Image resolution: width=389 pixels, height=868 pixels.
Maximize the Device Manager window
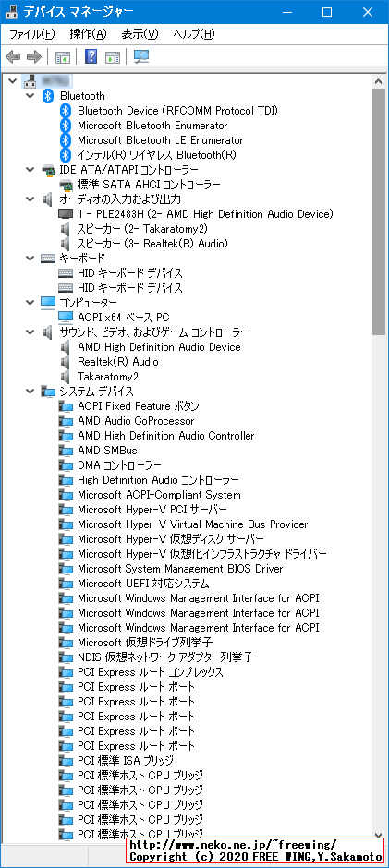click(327, 12)
